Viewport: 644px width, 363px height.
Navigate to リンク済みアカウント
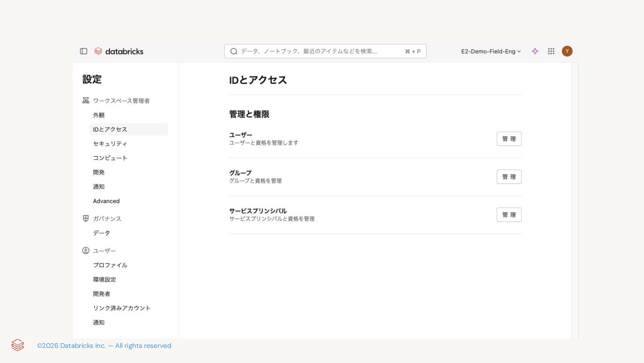(x=122, y=308)
